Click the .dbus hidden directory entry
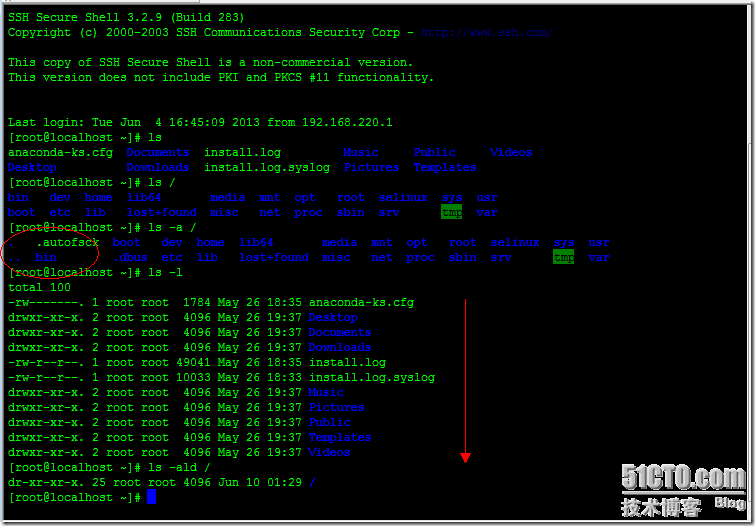 [130, 258]
